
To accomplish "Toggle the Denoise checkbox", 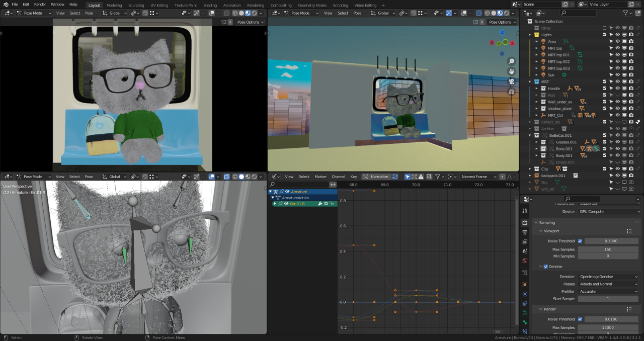I will click(x=545, y=267).
